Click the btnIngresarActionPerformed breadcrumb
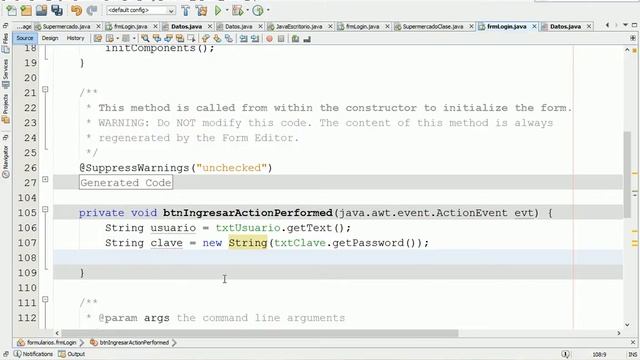This screenshot has width=640, height=360. (130, 342)
